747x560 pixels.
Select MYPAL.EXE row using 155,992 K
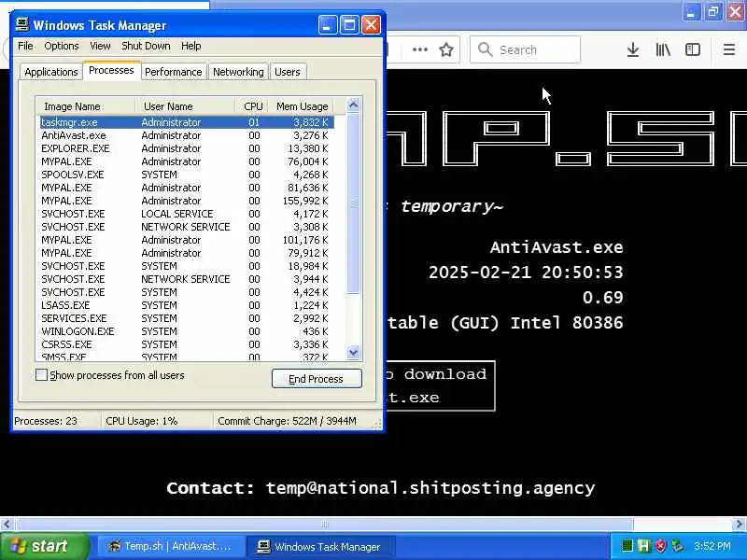click(x=187, y=201)
